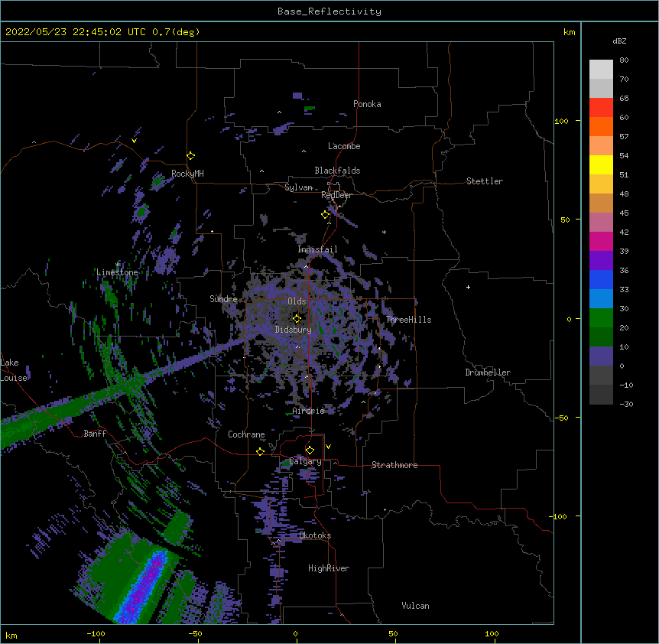Select the white swatch at top of legend

click(x=601, y=70)
